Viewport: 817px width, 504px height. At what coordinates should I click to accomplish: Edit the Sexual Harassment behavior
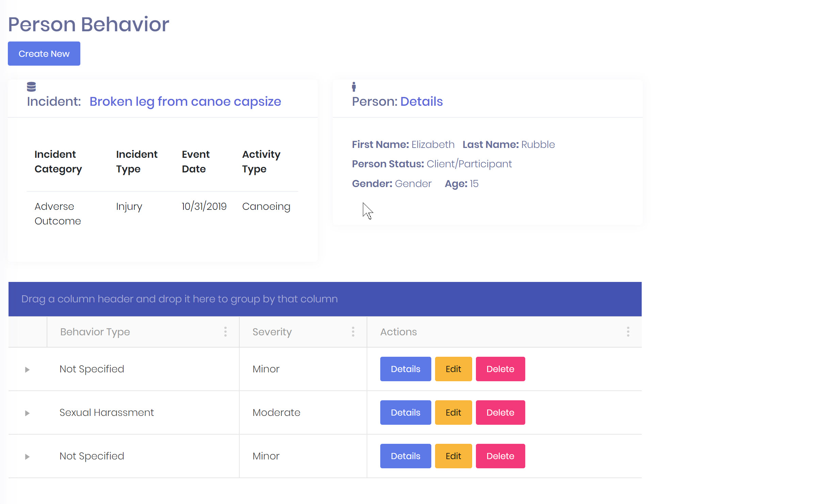pyautogui.click(x=453, y=413)
